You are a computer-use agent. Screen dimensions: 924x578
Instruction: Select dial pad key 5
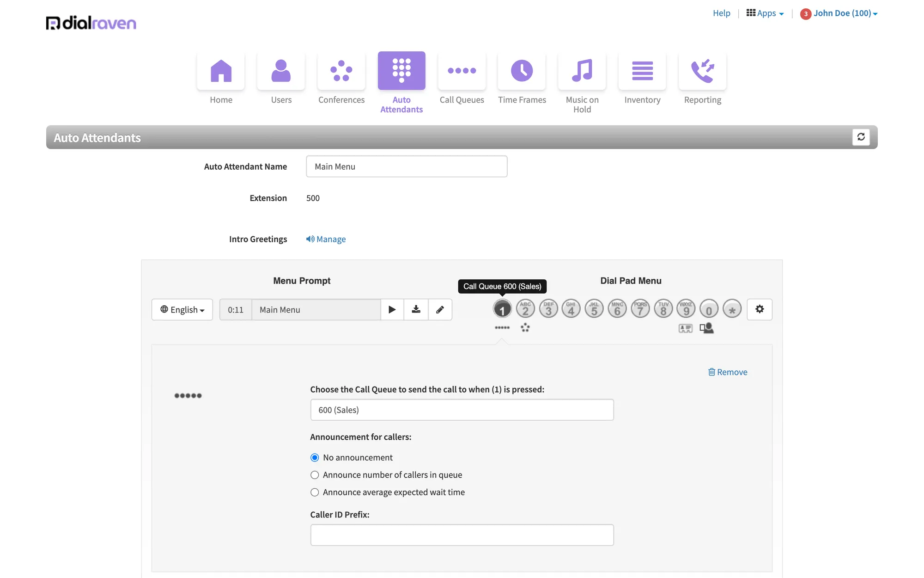pos(594,309)
